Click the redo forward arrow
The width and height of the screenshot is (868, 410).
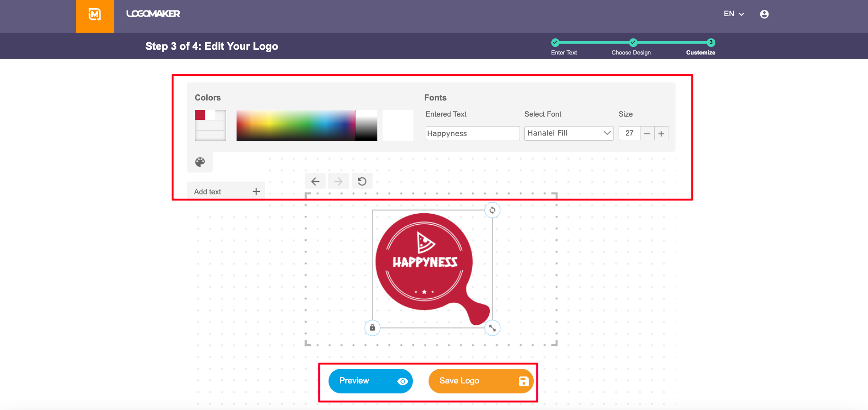point(338,182)
